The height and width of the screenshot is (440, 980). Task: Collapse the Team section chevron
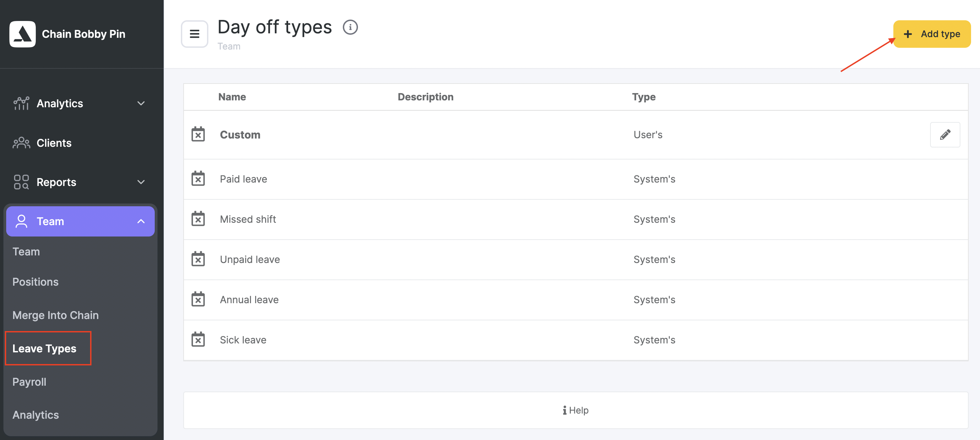coord(141,221)
